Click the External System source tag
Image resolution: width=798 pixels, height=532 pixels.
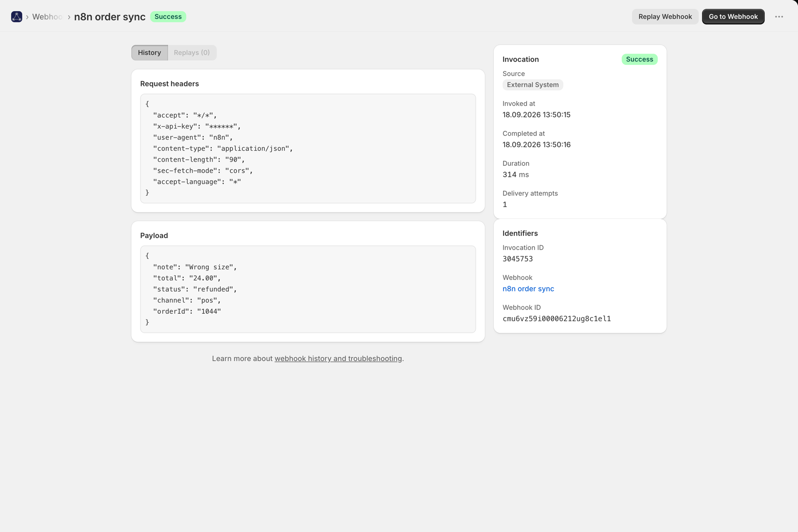coord(533,85)
